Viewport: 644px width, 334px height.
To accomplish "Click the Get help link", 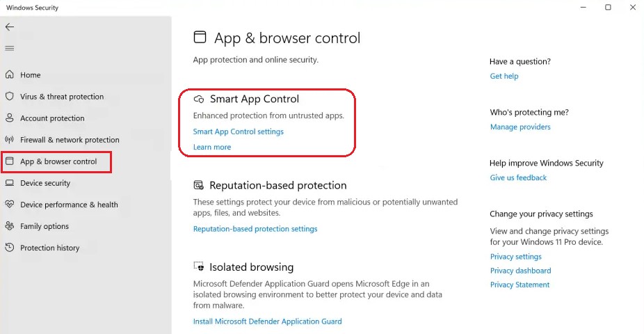I will [x=504, y=76].
